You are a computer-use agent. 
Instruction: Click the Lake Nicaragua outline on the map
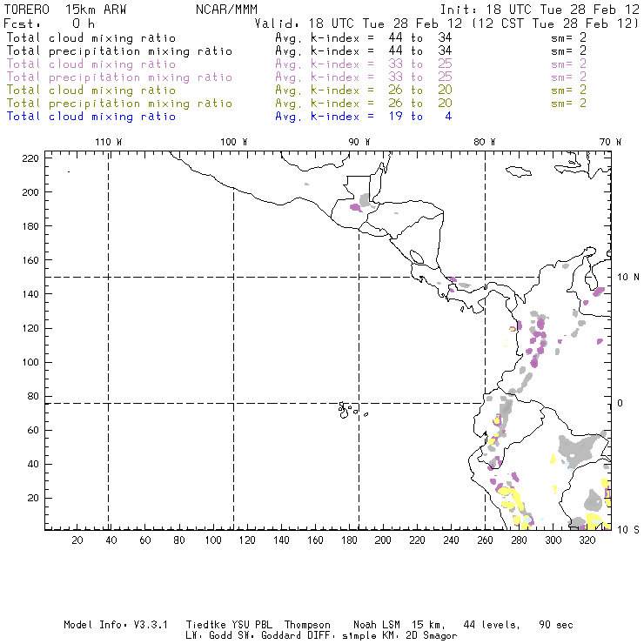417,257
